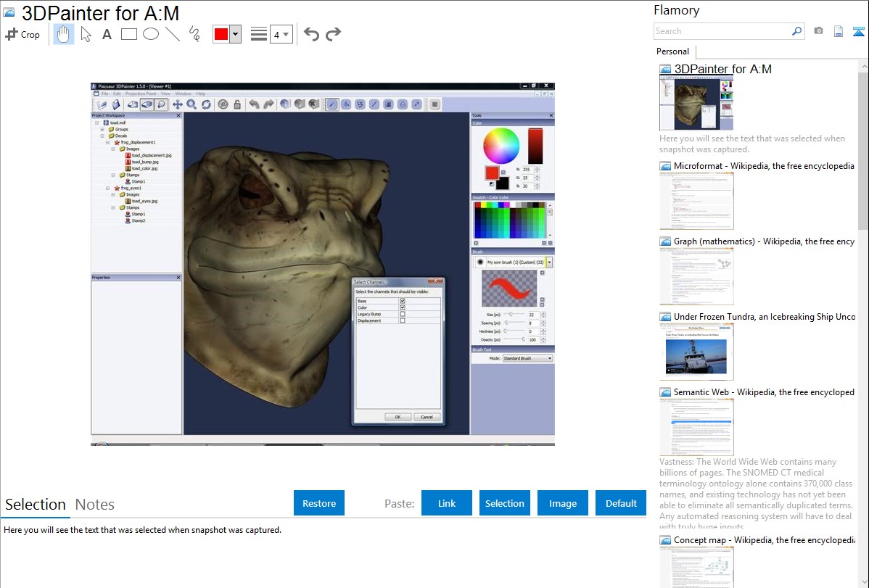Choose the arrow pointer selection tool
Image resolution: width=869 pixels, height=588 pixels.
86,34
